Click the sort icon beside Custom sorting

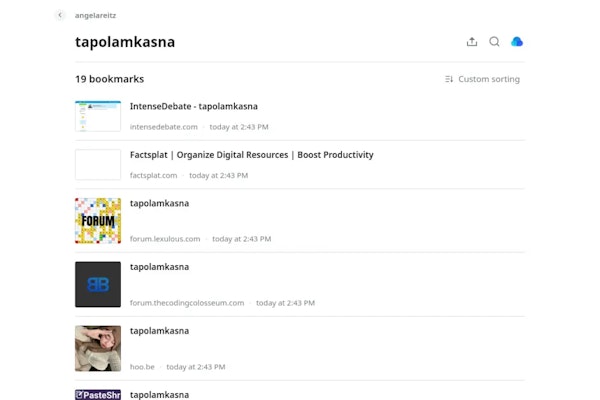click(x=449, y=79)
